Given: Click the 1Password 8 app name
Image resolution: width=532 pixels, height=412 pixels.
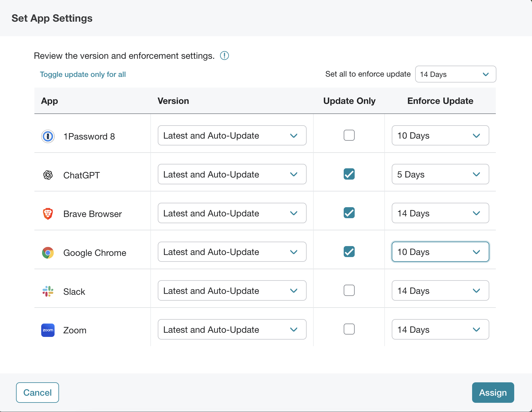Looking at the screenshot, I should (89, 137).
